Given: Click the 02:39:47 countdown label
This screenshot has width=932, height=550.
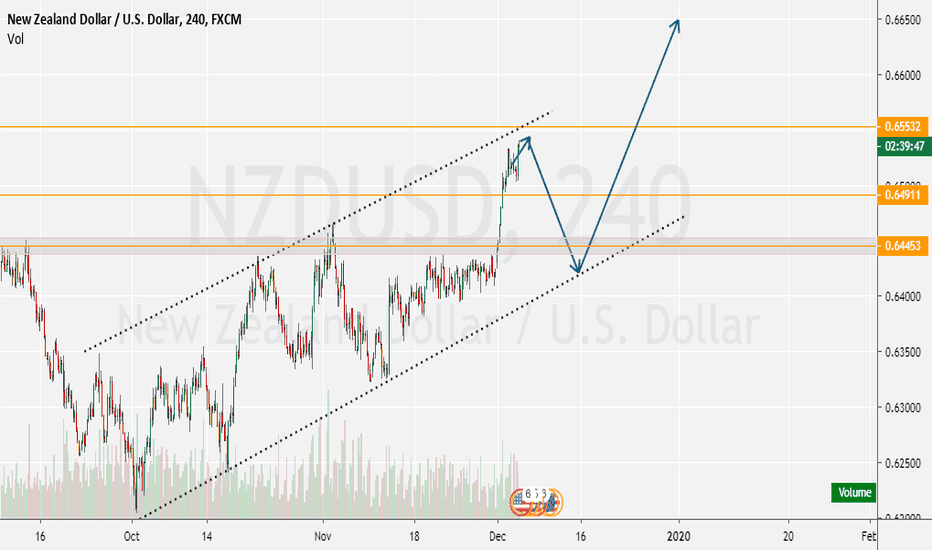Looking at the screenshot, I should 903,146.
